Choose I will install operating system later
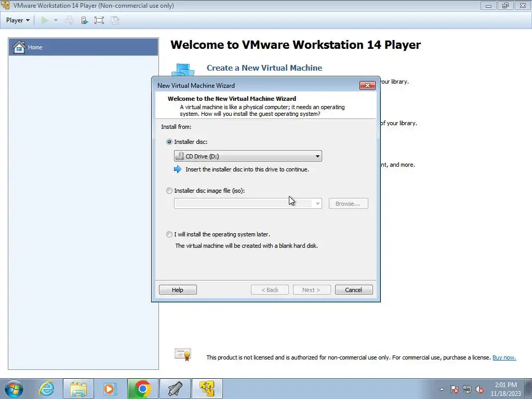The height and width of the screenshot is (399, 532). (x=169, y=234)
